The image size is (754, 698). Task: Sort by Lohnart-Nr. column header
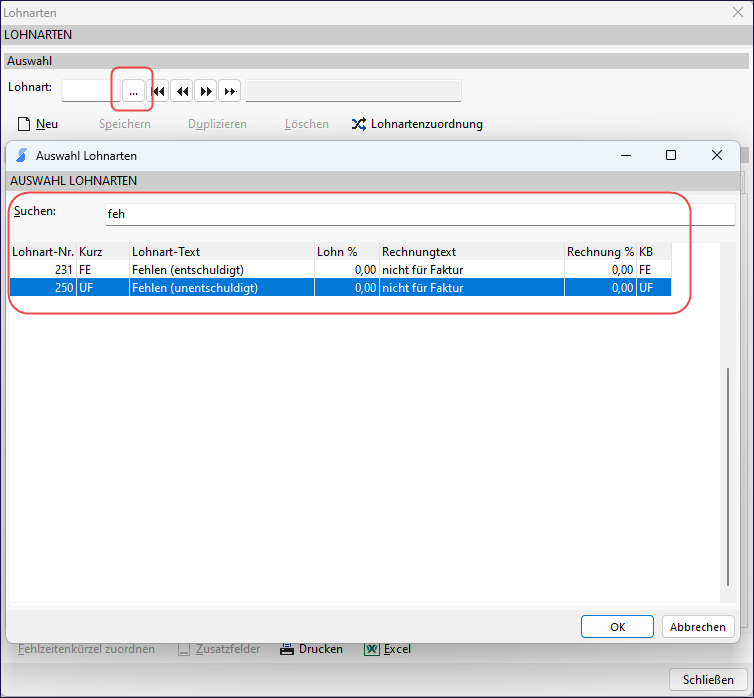43,252
